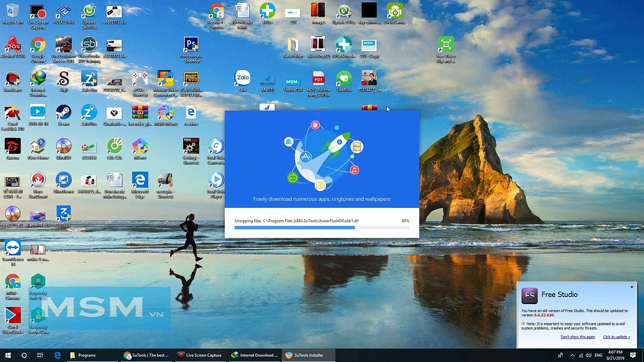The image size is (644, 362).
Task: Switch to Programs window on taskbar
Action: point(92,355)
